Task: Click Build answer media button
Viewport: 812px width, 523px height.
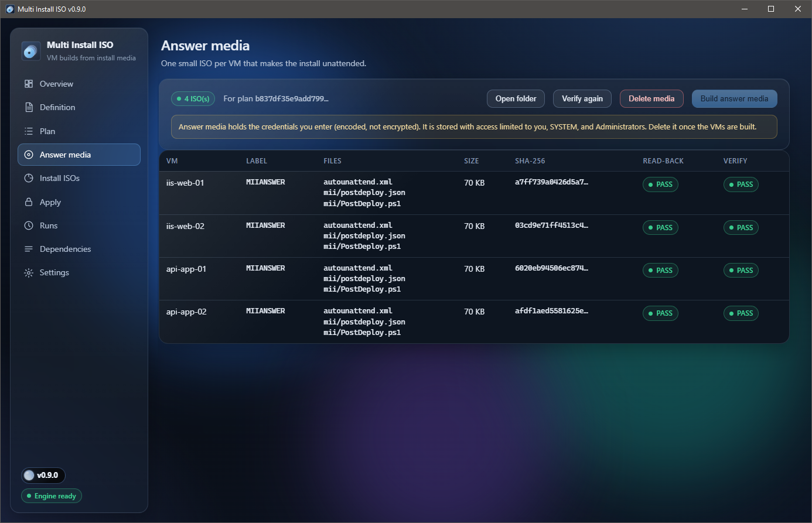Action: pyautogui.click(x=735, y=98)
